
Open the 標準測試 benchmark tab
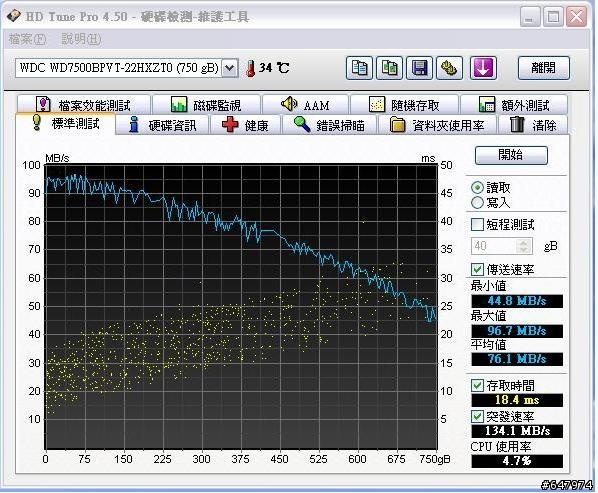65,124
